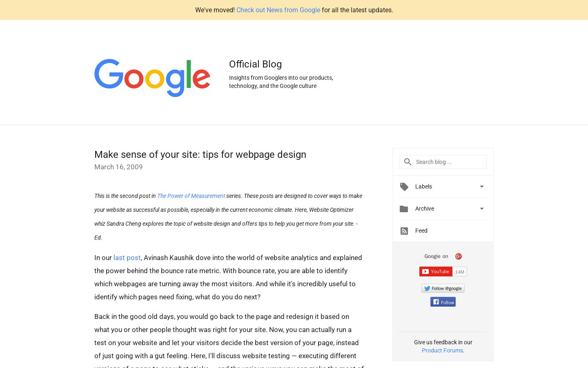Follow the last post link
588x368 pixels.
pos(127,258)
